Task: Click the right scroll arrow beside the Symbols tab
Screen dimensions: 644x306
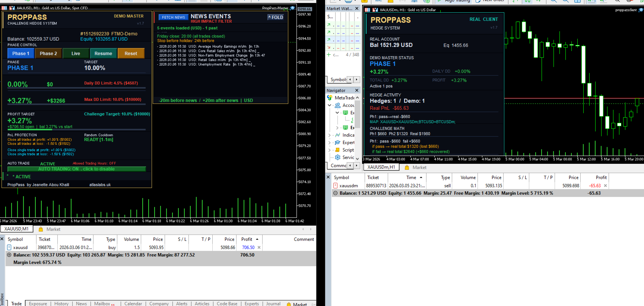Action: coord(356,80)
